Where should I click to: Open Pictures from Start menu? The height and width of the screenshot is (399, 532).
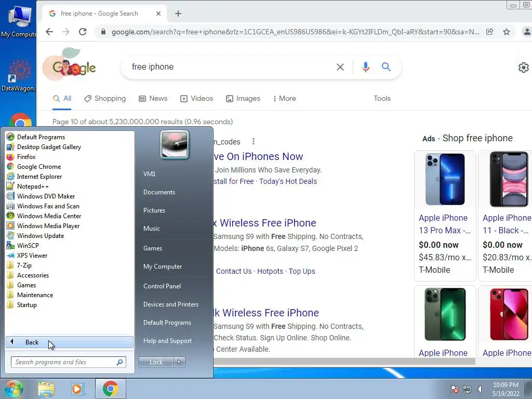point(154,210)
